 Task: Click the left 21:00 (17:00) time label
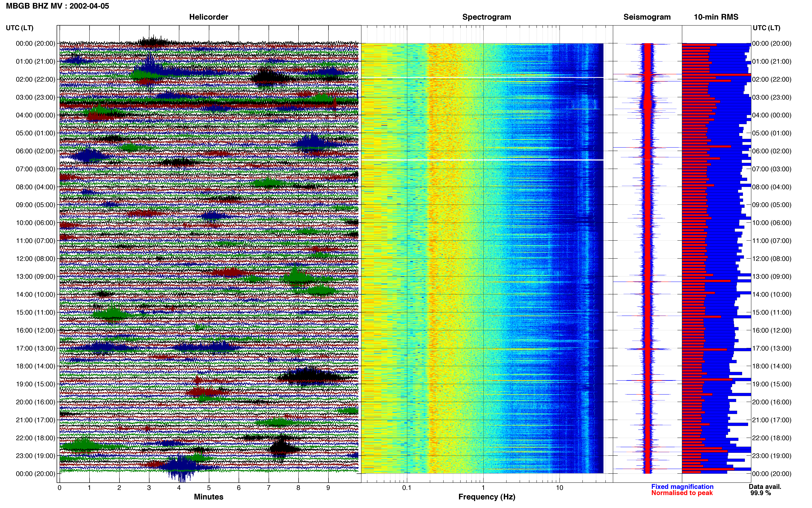pyautogui.click(x=36, y=420)
